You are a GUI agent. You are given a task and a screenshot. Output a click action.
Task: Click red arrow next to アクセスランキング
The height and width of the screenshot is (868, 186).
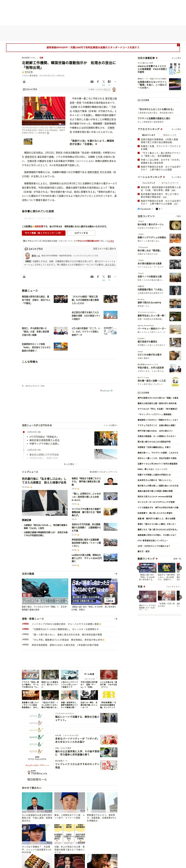click(161, 129)
